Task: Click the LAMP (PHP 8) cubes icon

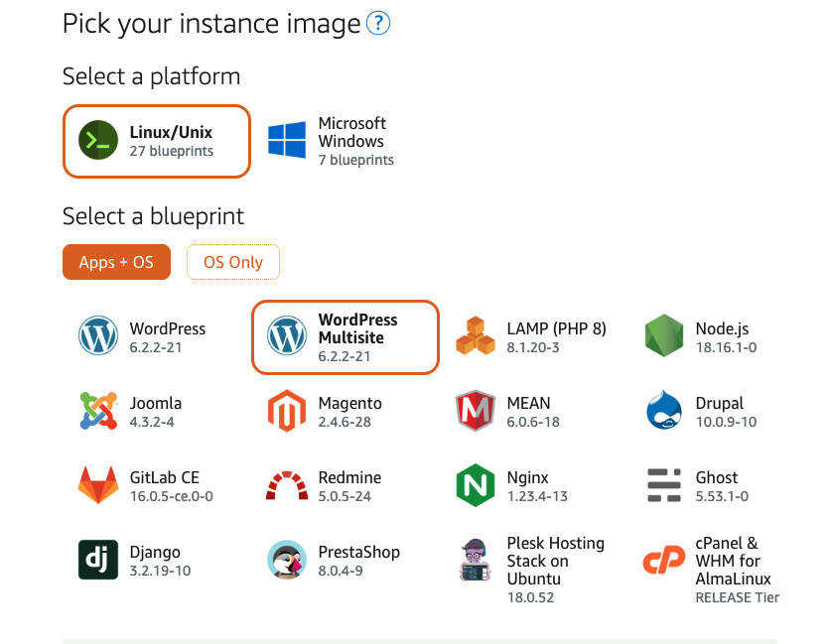Action: pyautogui.click(x=476, y=335)
